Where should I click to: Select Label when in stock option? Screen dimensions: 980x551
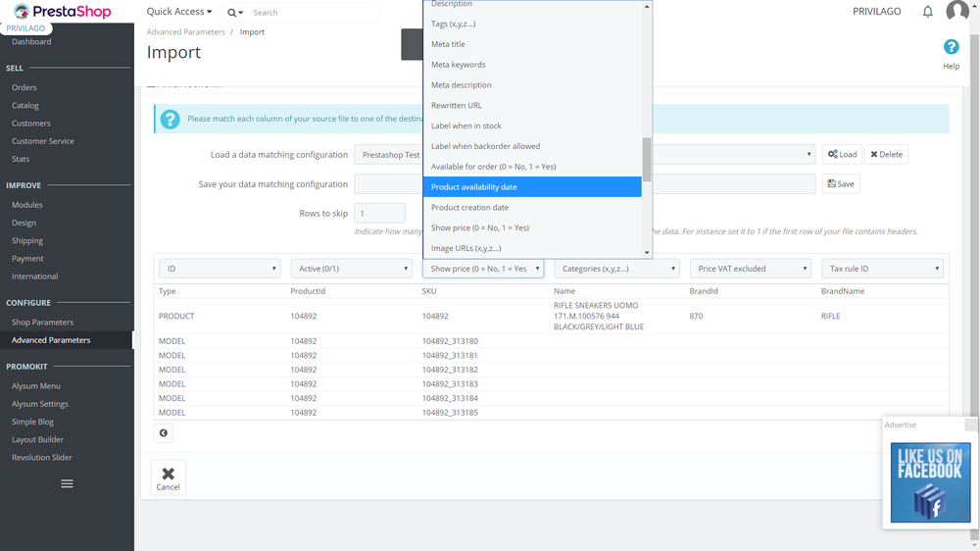[x=532, y=125]
